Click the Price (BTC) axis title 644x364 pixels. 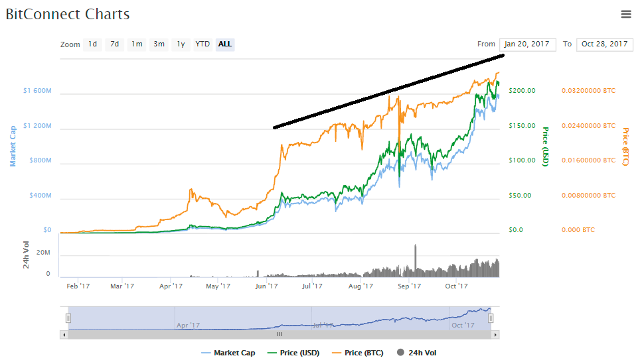tap(625, 147)
